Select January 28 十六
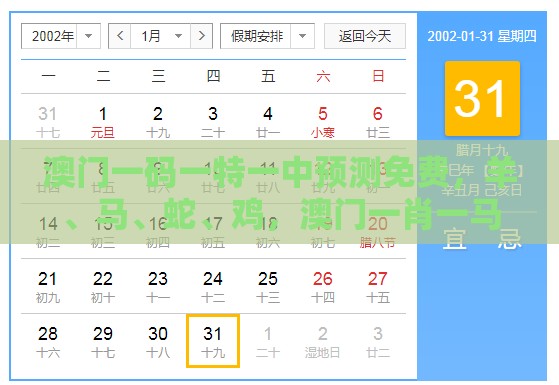559x385 pixels. click(x=48, y=342)
